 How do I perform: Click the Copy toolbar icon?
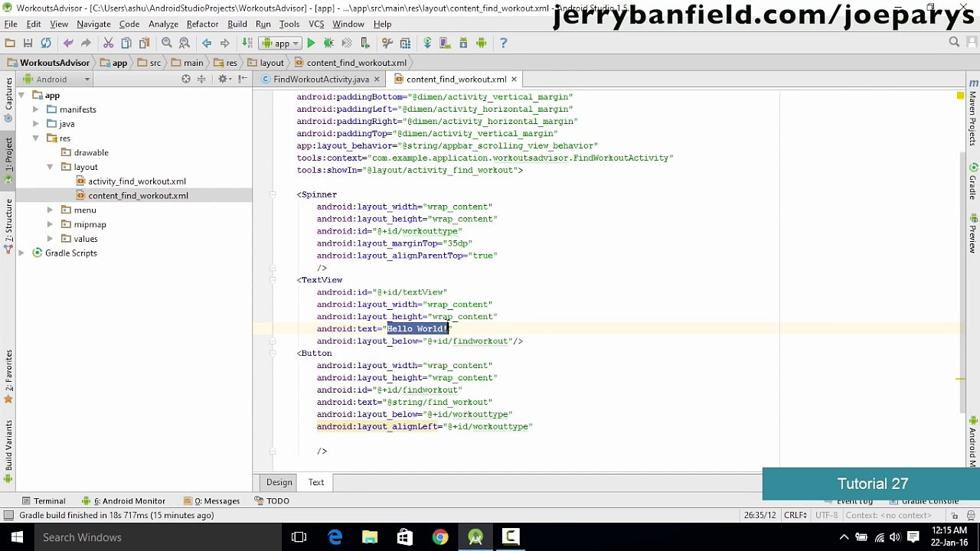point(126,43)
